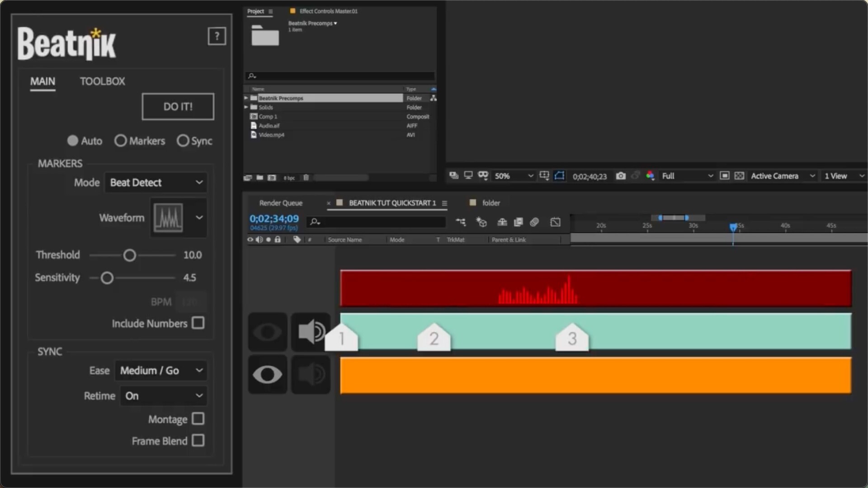
Task: Click the show channel RGB color icon
Action: point(650,176)
